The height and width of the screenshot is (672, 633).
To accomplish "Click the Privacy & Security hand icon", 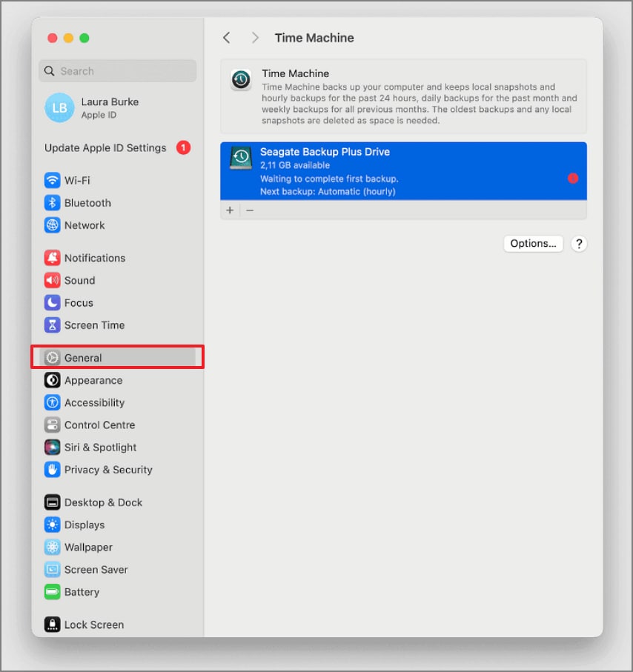I will point(52,470).
